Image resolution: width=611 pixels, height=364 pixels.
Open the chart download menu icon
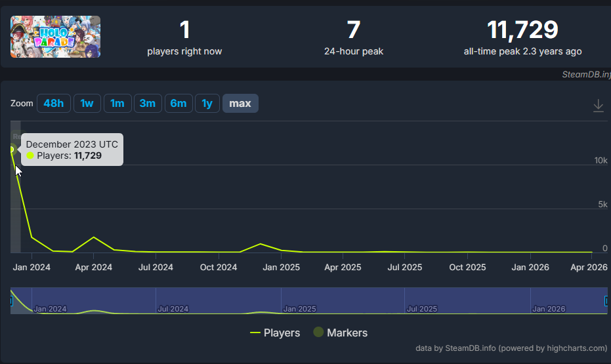click(598, 106)
